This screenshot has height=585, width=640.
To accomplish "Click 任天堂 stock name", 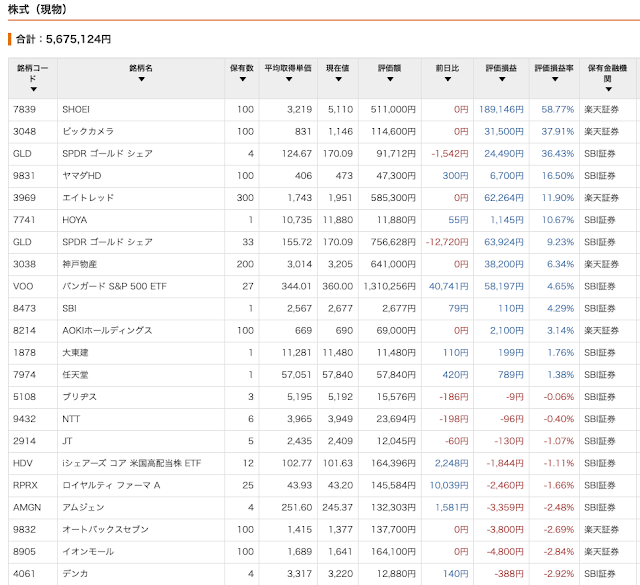I will (75, 375).
